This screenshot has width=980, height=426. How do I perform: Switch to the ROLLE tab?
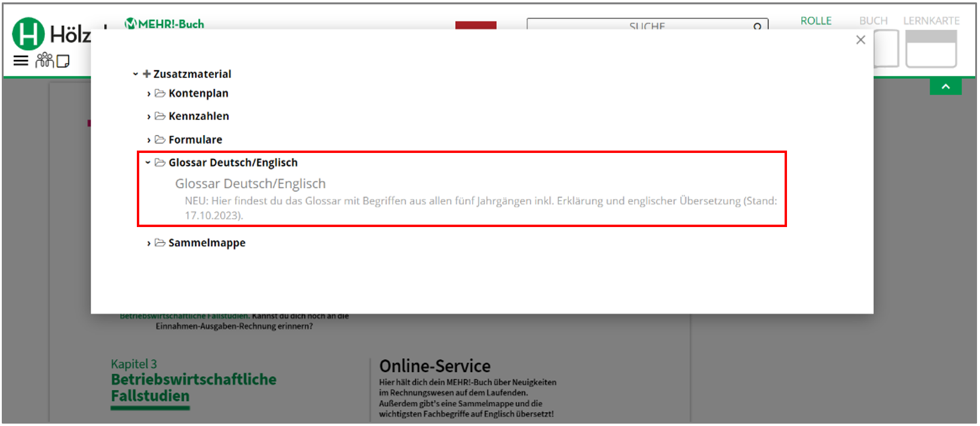tap(816, 21)
